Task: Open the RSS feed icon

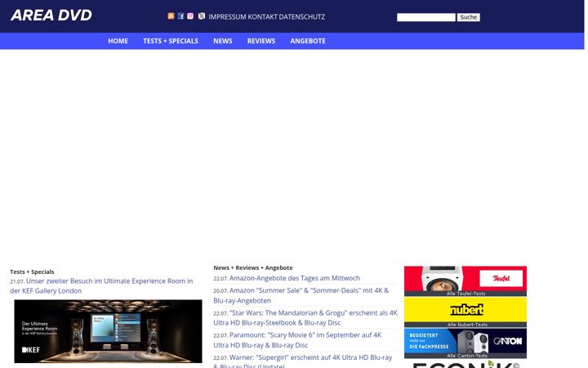Action: (171, 16)
